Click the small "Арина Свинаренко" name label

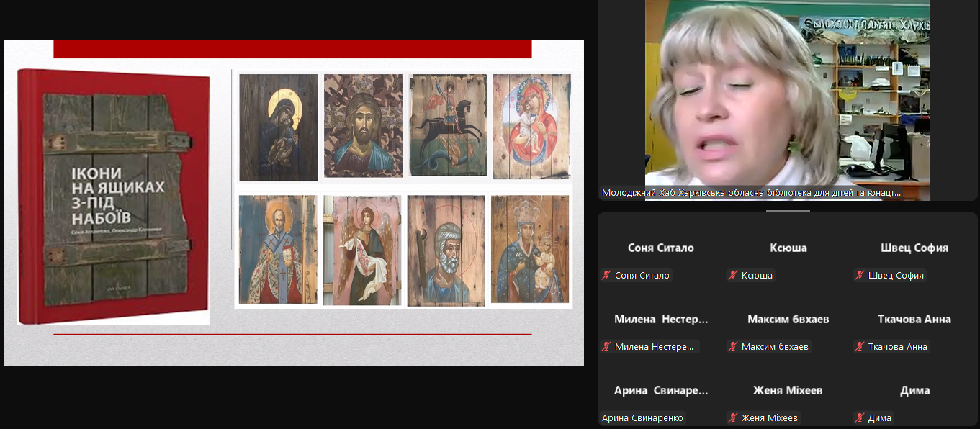point(642,418)
